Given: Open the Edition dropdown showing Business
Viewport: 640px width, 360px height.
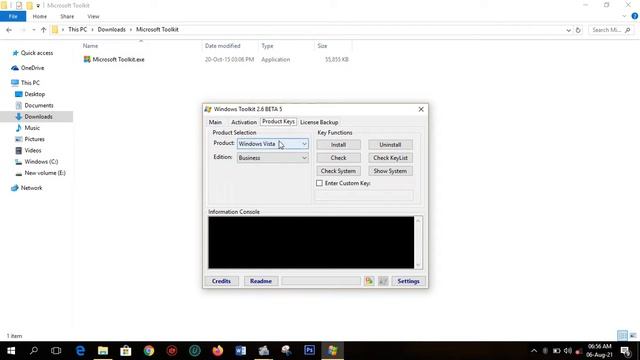Looking at the screenshot, I should tap(273, 158).
